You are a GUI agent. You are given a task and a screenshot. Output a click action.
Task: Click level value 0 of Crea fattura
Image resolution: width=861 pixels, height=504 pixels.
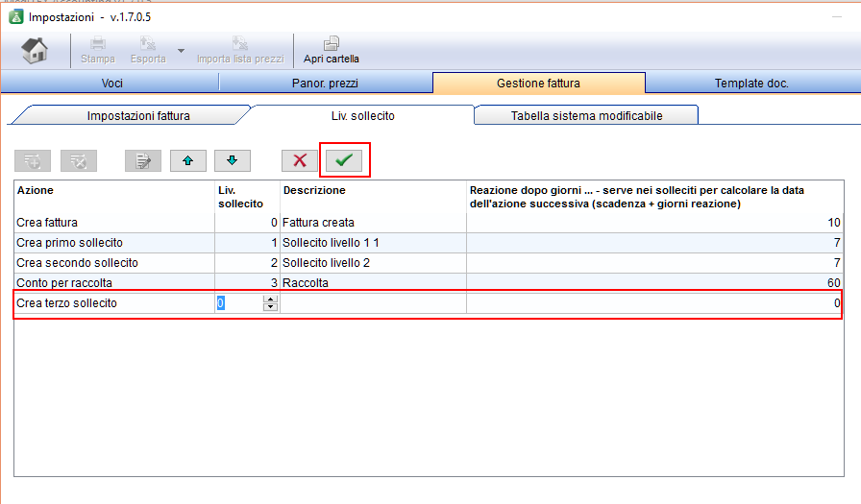coord(274,223)
